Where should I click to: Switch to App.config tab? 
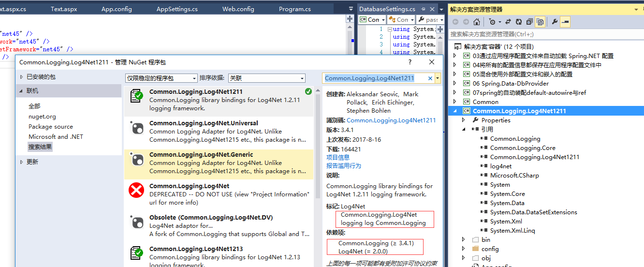(117, 9)
